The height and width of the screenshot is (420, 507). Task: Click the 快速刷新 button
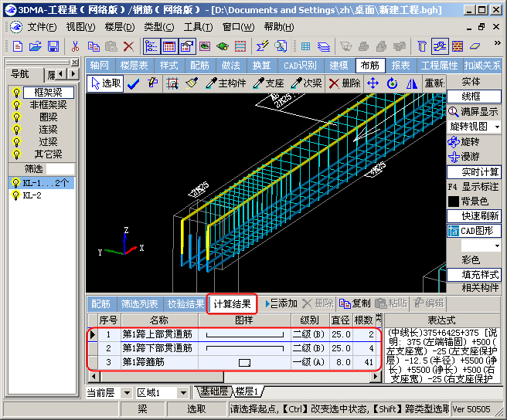pos(474,216)
